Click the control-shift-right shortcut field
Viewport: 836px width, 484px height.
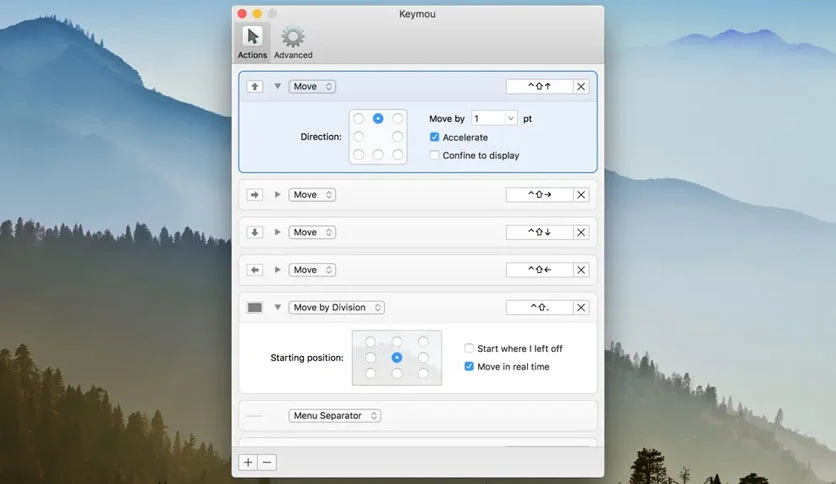tap(539, 195)
